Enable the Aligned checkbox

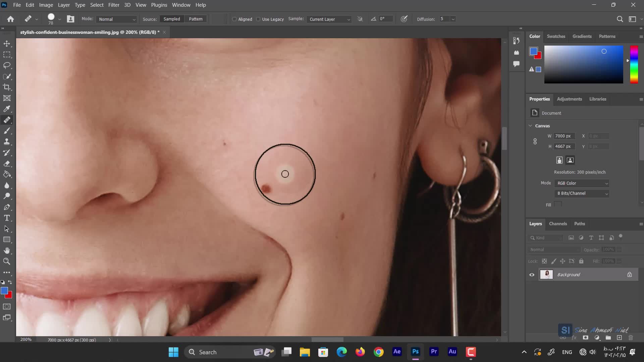pos(234,19)
